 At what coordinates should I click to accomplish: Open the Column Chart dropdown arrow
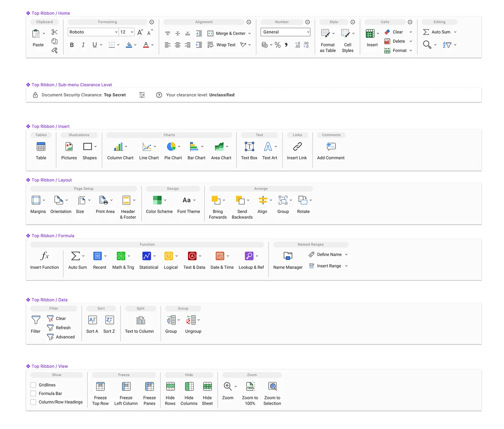click(126, 146)
